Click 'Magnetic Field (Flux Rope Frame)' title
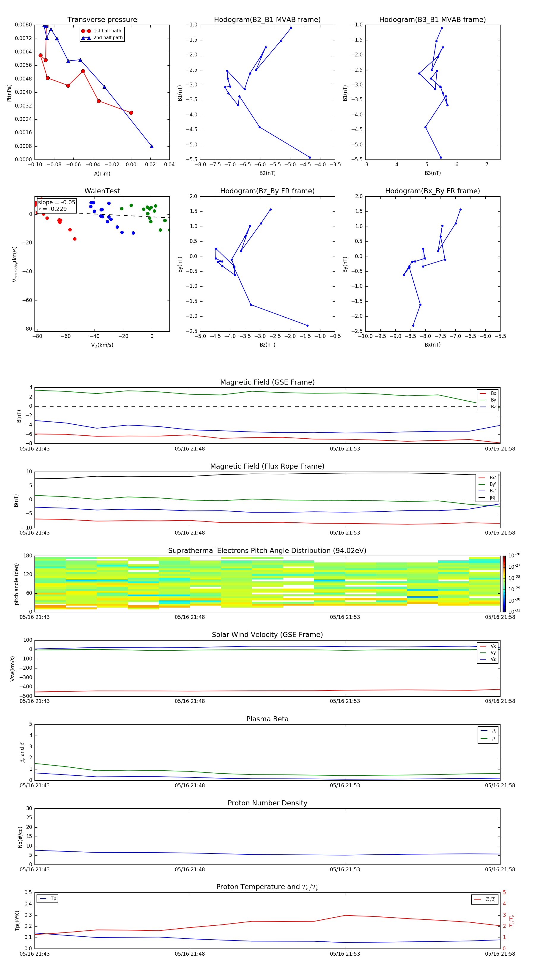The height and width of the screenshot is (980, 535). tap(267, 467)
